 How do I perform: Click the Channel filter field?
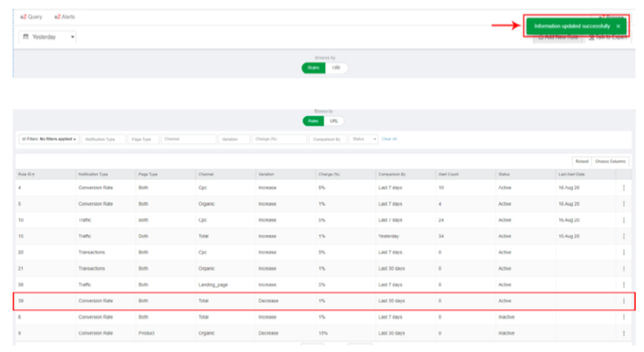pyautogui.click(x=188, y=139)
